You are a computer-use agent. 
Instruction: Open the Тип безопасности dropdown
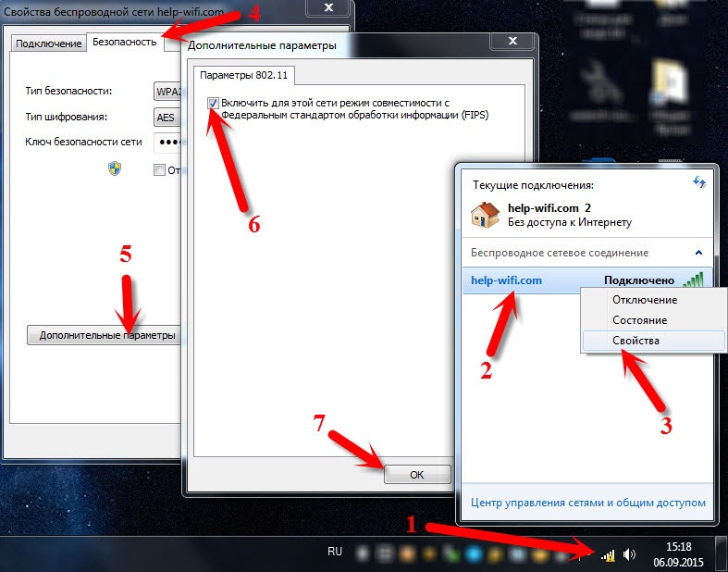tap(167, 92)
